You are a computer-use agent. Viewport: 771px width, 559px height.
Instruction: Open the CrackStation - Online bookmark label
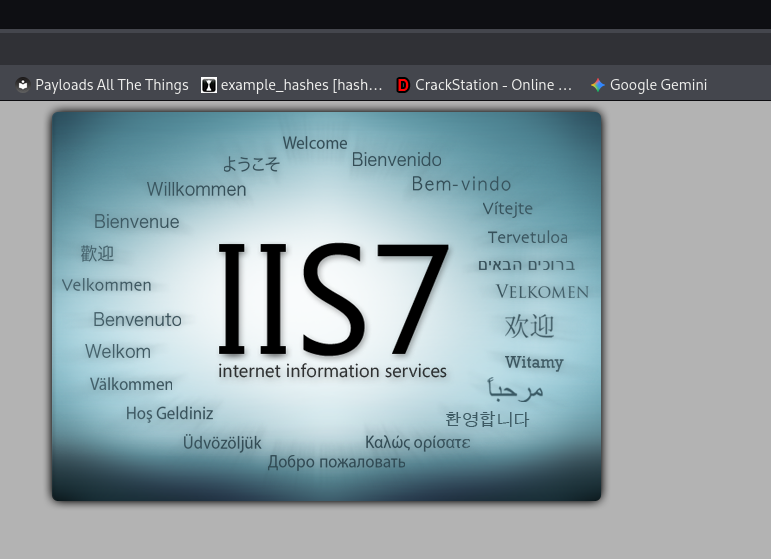click(493, 85)
